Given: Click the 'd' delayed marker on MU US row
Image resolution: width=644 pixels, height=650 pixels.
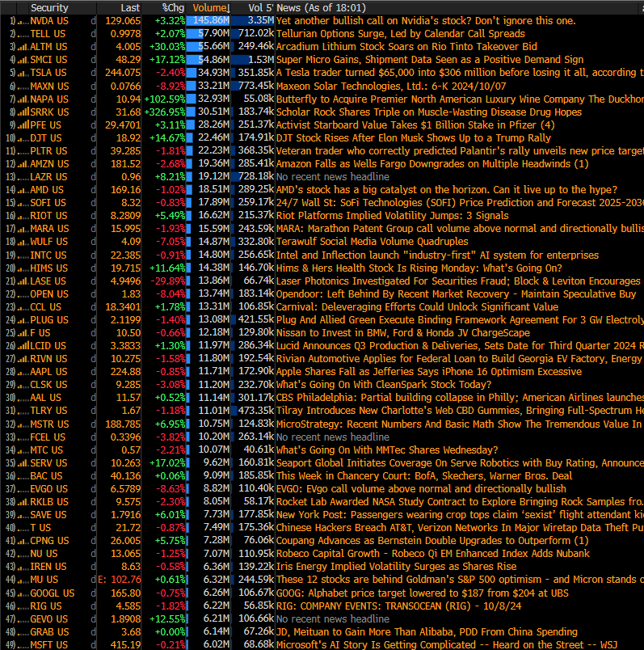Looking at the screenshot, I should pyautogui.click(x=93, y=580).
